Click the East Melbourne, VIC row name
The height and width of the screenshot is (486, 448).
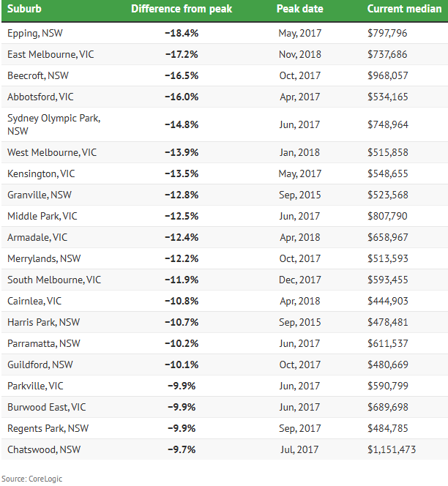tap(51, 55)
